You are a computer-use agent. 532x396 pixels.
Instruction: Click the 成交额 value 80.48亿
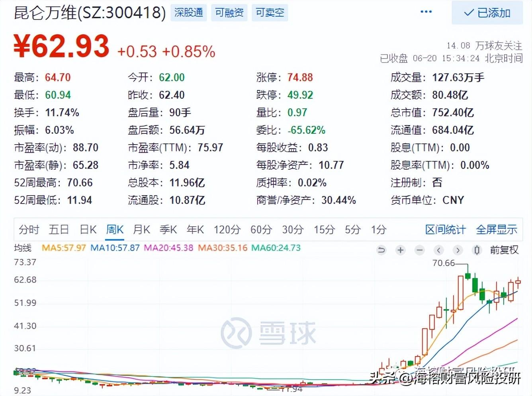coord(450,95)
